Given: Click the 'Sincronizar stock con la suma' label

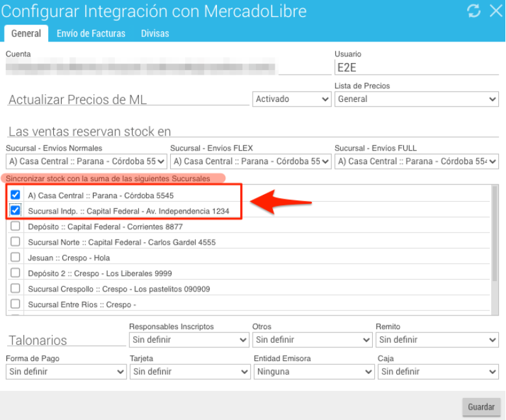Looking at the screenshot, I should (x=108, y=179).
